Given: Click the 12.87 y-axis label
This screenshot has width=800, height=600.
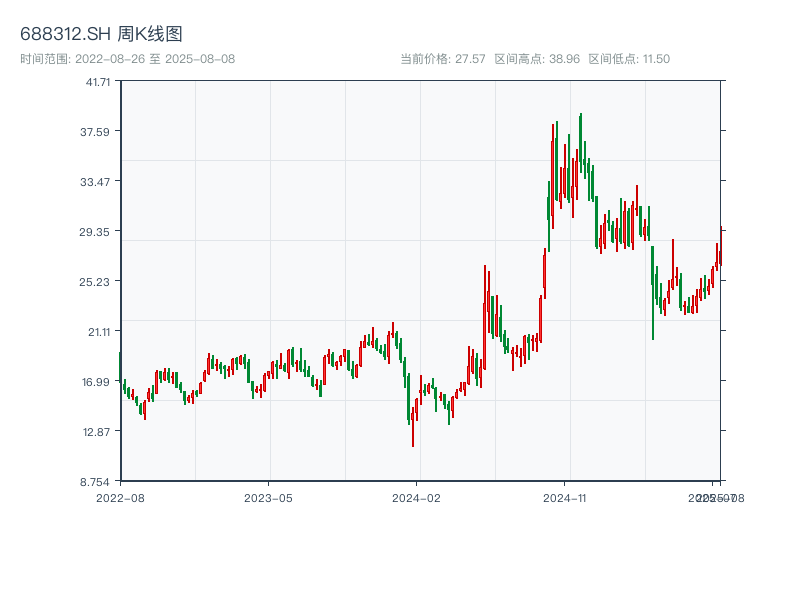Looking at the screenshot, I should (x=97, y=432).
